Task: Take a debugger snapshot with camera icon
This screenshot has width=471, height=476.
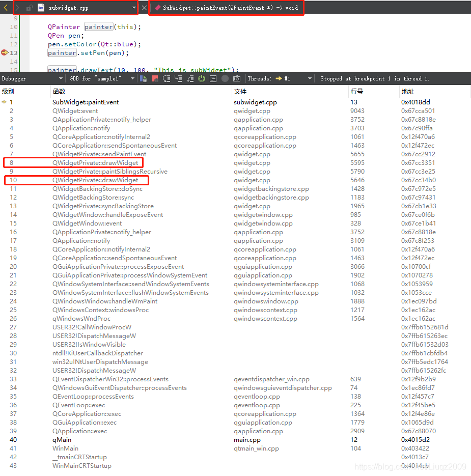Action: click(x=237, y=78)
